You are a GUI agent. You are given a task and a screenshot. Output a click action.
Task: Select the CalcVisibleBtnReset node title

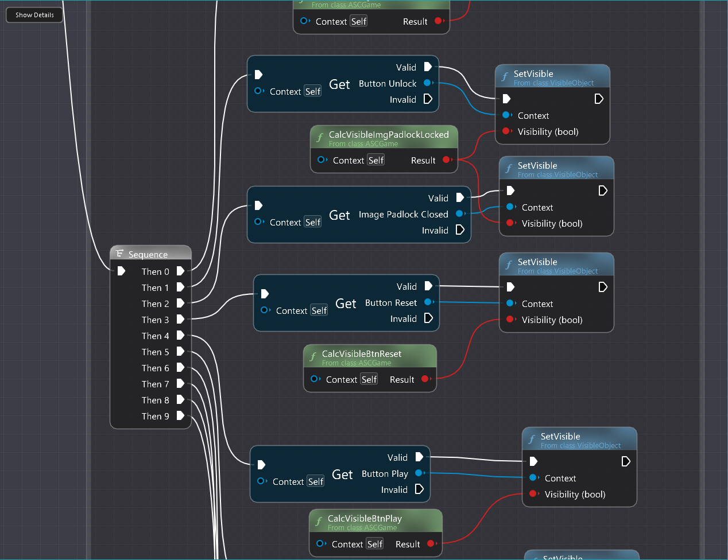point(362,353)
